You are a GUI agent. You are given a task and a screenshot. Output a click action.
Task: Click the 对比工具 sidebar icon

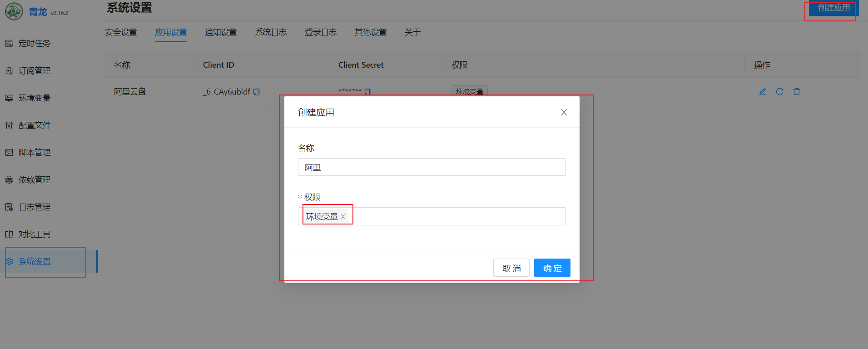click(9, 234)
